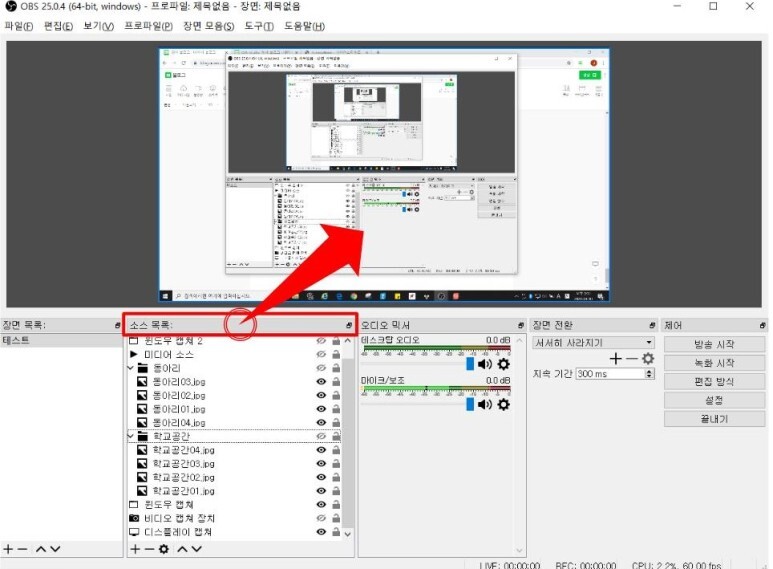Click the 방송 시작 button
This screenshot has width=773, height=569.
(x=714, y=344)
